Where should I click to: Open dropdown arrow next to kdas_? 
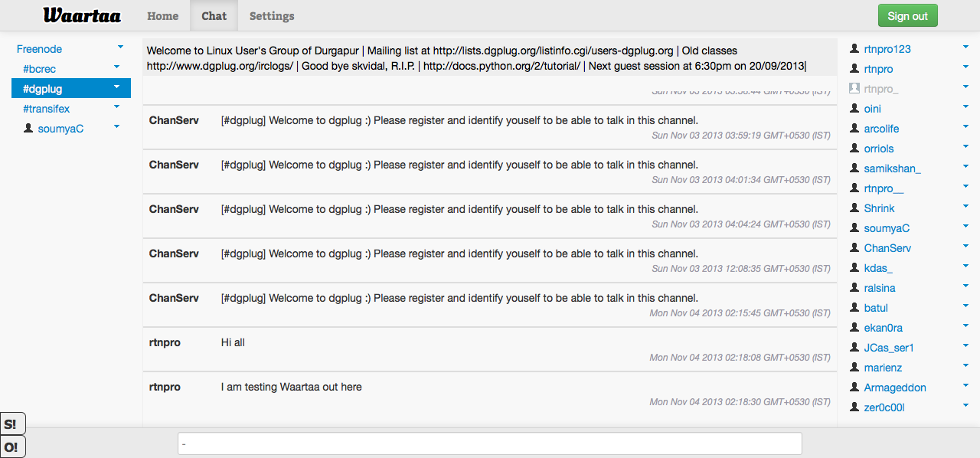pyautogui.click(x=965, y=267)
